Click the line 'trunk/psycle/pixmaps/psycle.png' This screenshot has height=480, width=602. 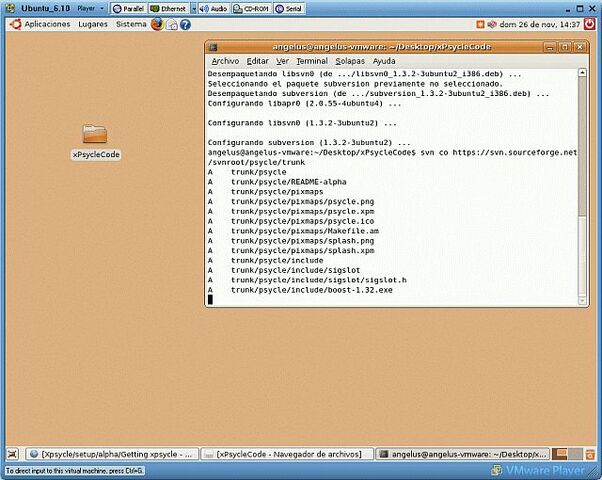pos(302,202)
